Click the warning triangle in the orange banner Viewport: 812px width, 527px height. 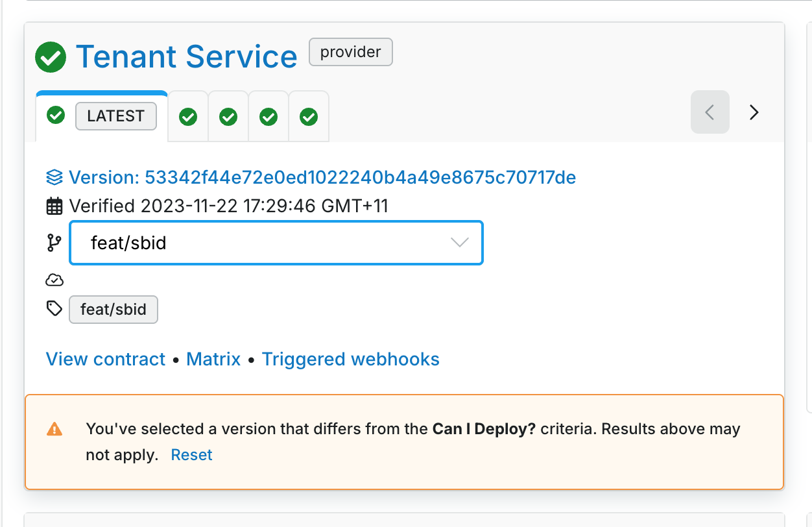pos(55,428)
